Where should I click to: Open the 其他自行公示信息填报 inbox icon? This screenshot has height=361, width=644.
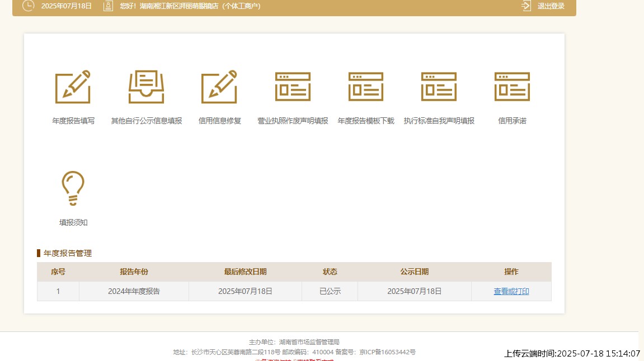(146, 87)
